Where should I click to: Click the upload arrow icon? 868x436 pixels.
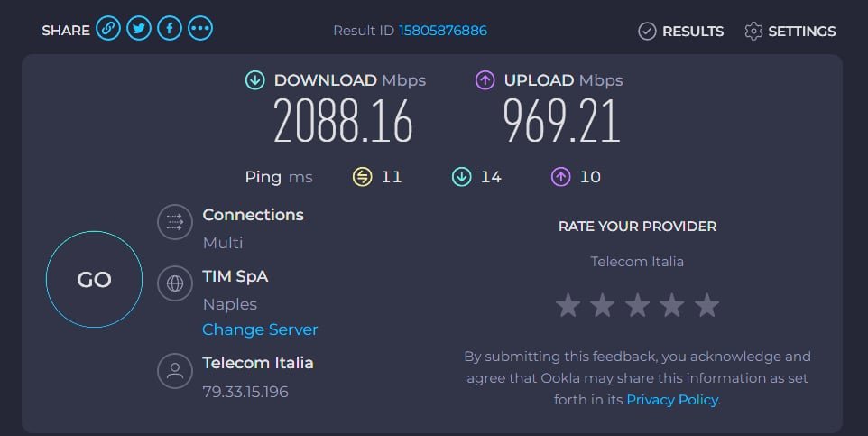485,80
